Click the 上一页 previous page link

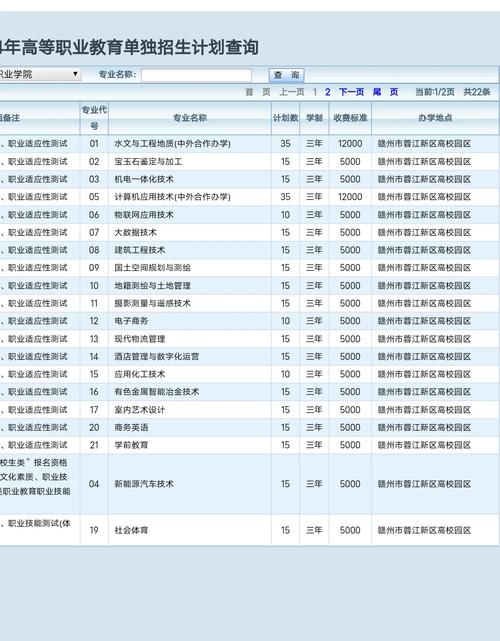coord(292,92)
